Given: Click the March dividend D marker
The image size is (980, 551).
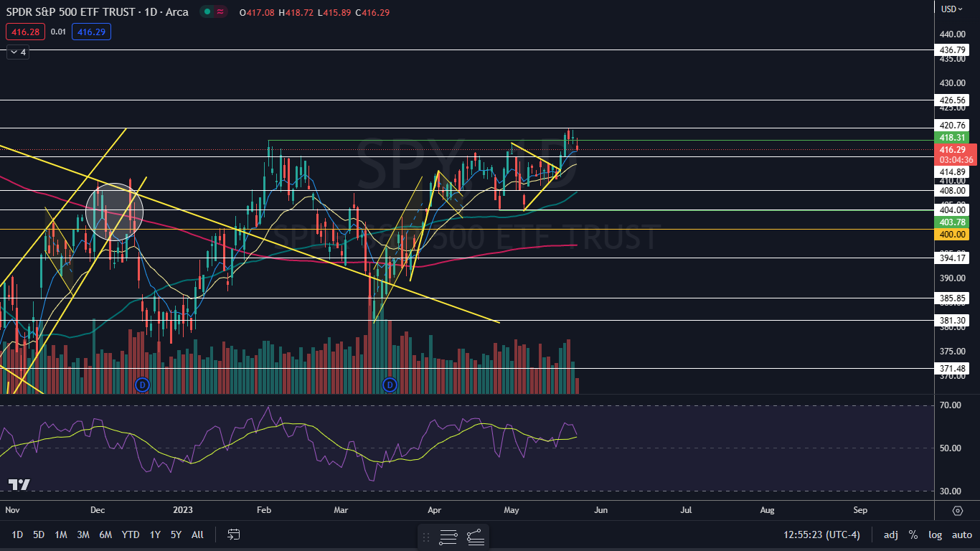Looking at the screenshot, I should click(x=390, y=385).
